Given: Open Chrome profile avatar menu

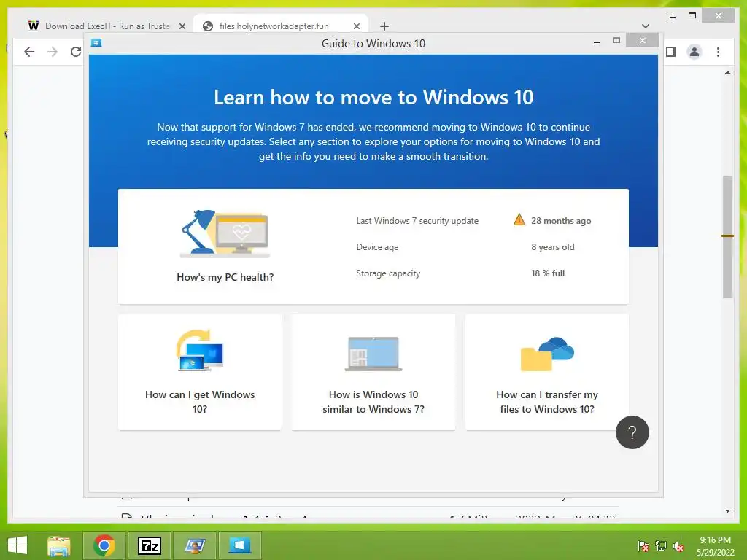Looking at the screenshot, I should [x=694, y=52].
